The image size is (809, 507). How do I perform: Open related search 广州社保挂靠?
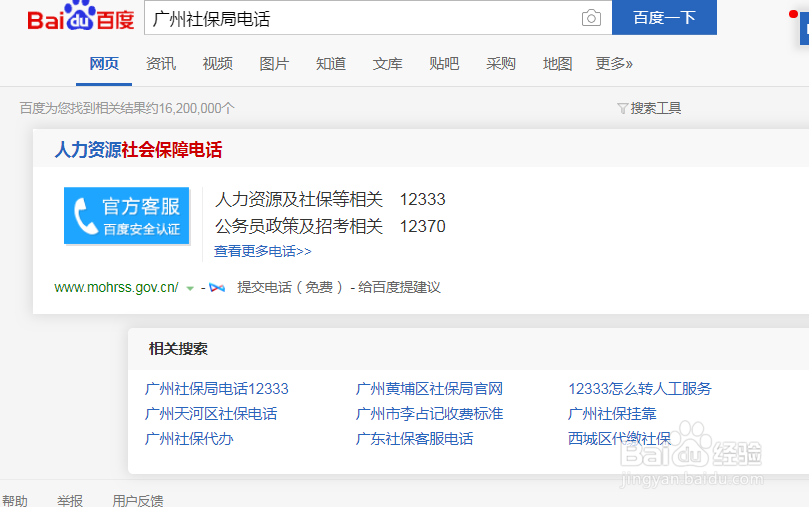pyautogui.click(x=612, y=414)
